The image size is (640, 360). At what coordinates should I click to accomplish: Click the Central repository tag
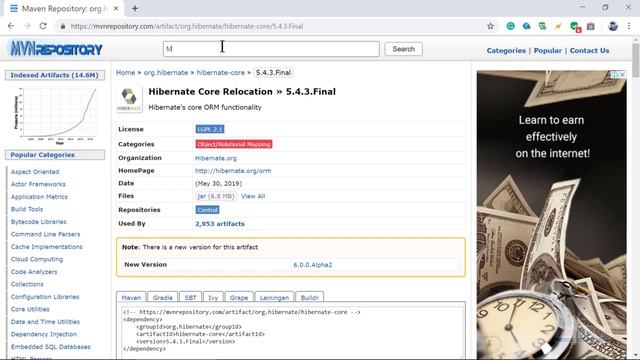tap(207, 210)
